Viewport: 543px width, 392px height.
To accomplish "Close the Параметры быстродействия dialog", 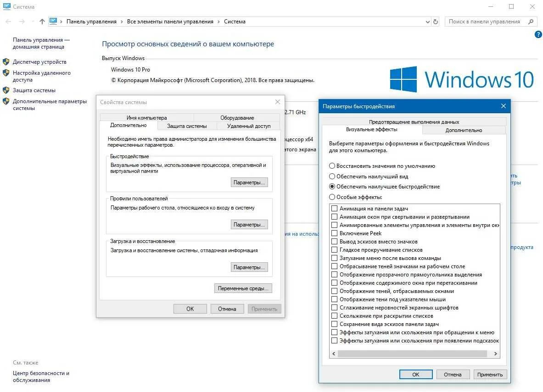I will pos(504,106).
